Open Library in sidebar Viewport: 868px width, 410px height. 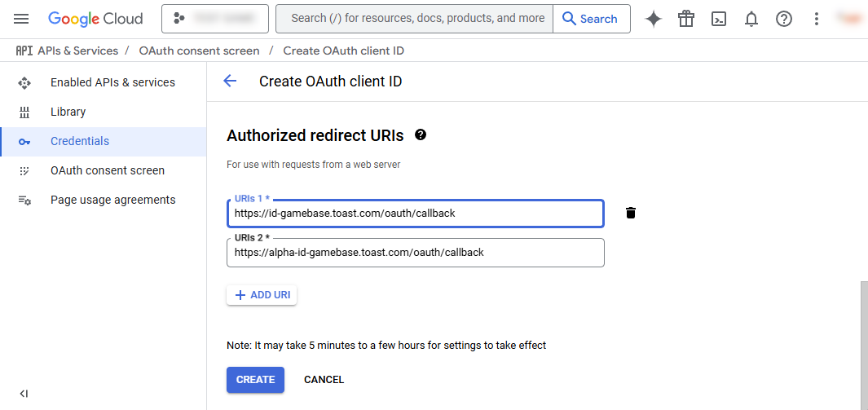pos(104,112)
